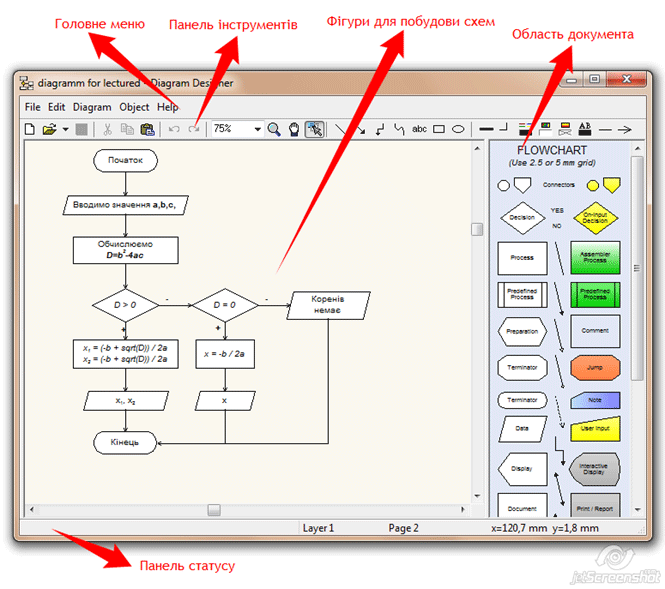
Task: Select the Ellipse shape tool
Action: coord(458,129)
